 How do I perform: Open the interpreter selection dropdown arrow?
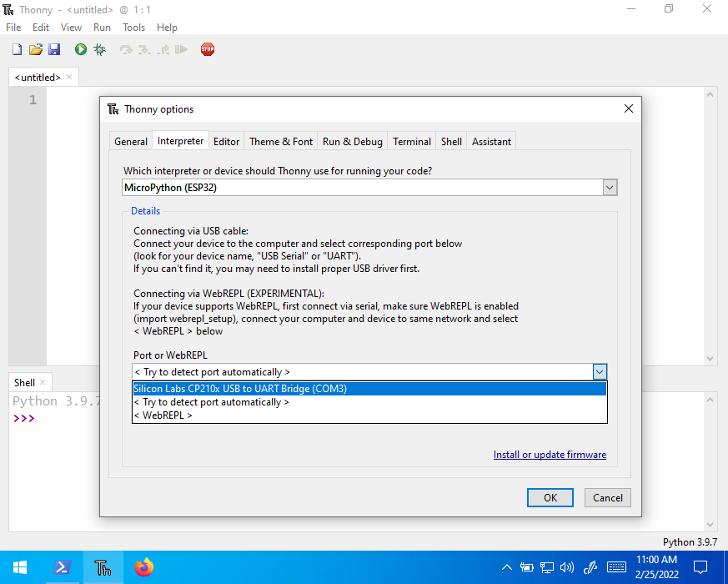610,188
